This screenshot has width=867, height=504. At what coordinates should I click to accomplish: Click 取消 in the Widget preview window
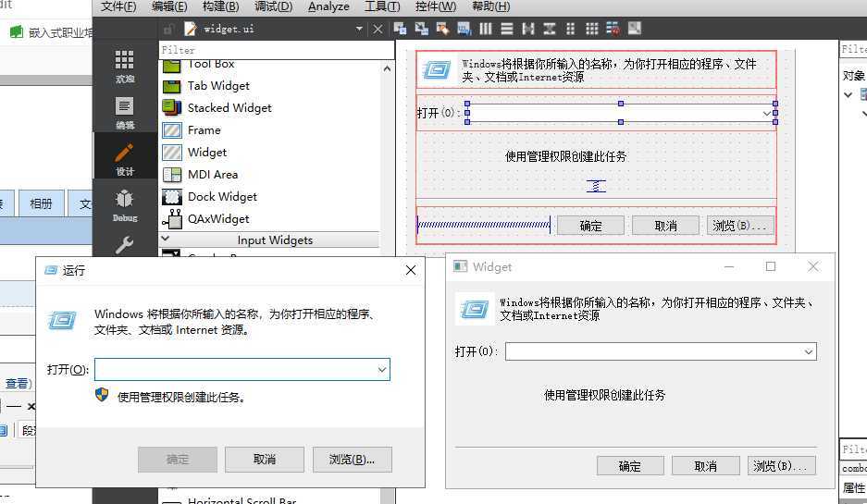(706, 466)
